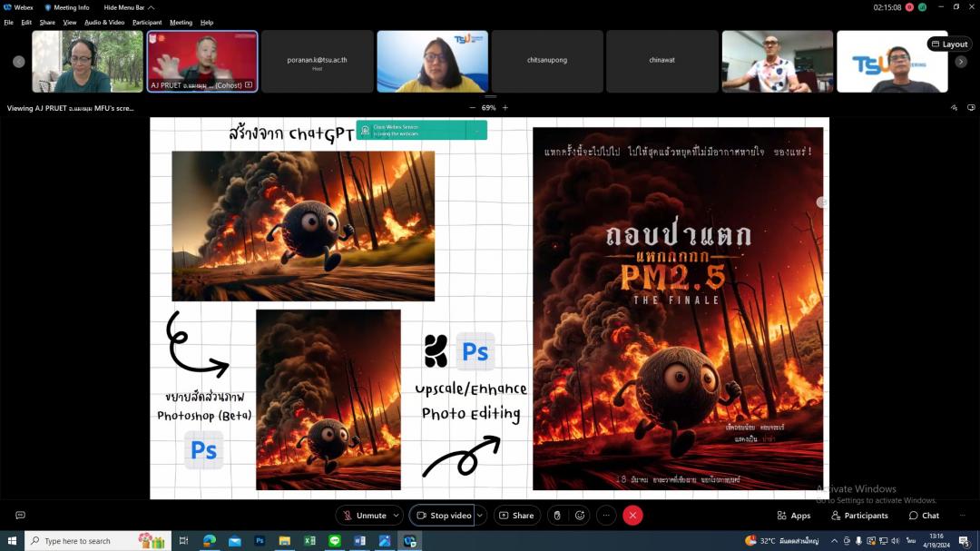Click the Share button
Image resolution: width=980 pixels, height=551 pixels.
(517, 516)
